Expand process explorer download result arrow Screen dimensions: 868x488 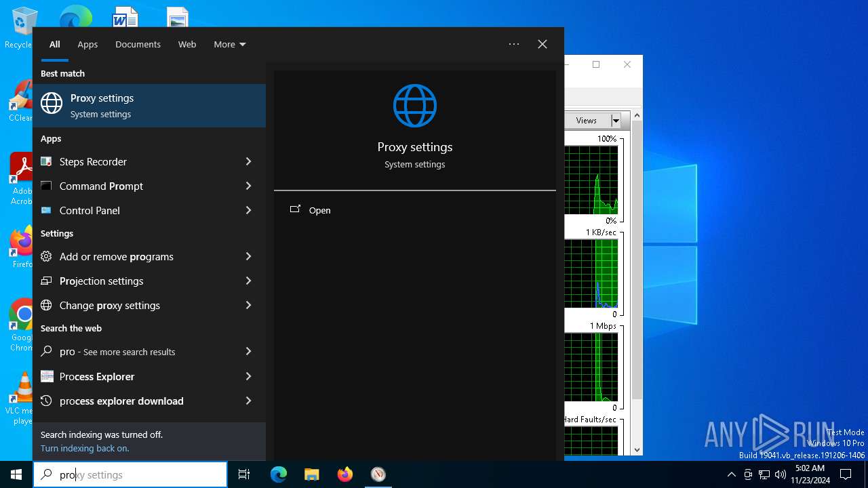click(x=248, y=401)
